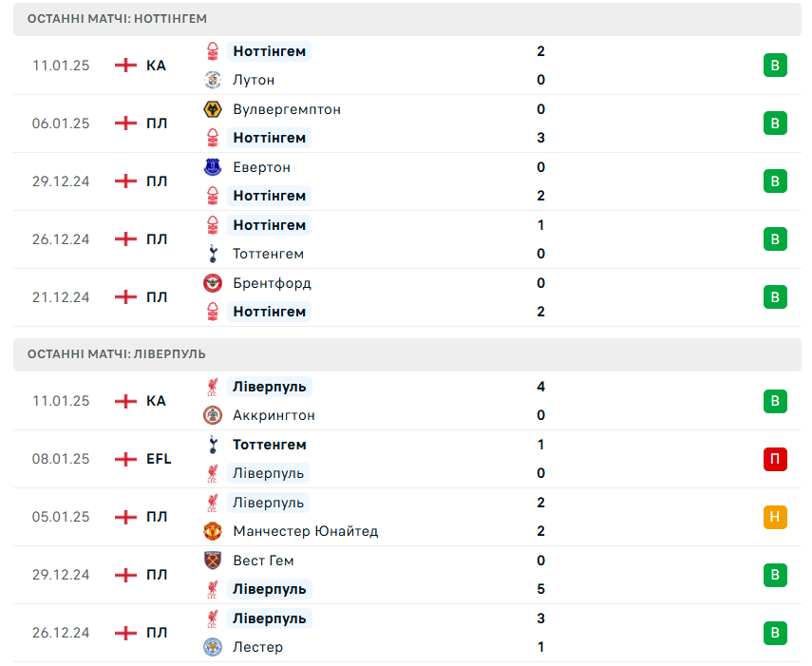Select the Вулвергемптон team name

point(287,109)
